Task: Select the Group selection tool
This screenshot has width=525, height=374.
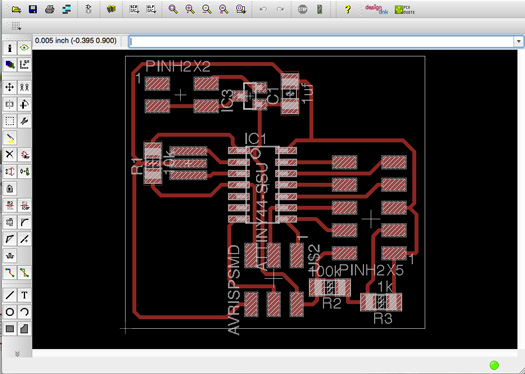Action: coord(10,121)
